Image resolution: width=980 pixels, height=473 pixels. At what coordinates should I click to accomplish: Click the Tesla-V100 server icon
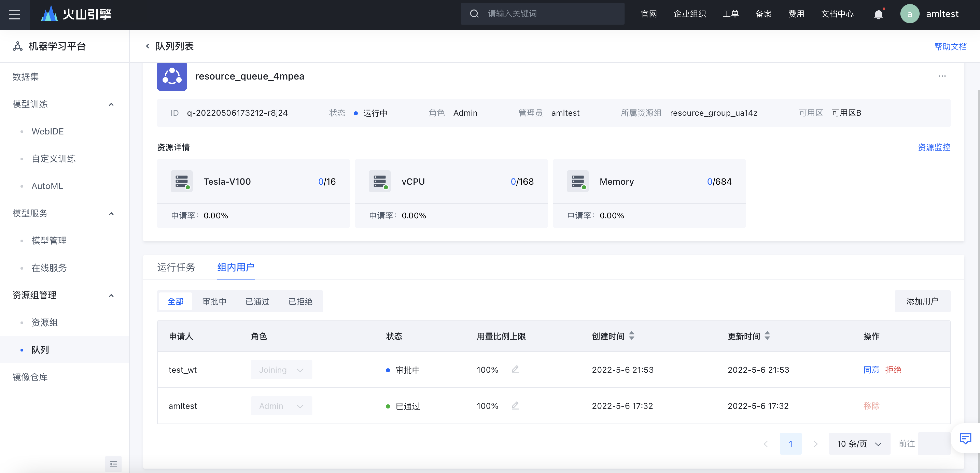181,181
